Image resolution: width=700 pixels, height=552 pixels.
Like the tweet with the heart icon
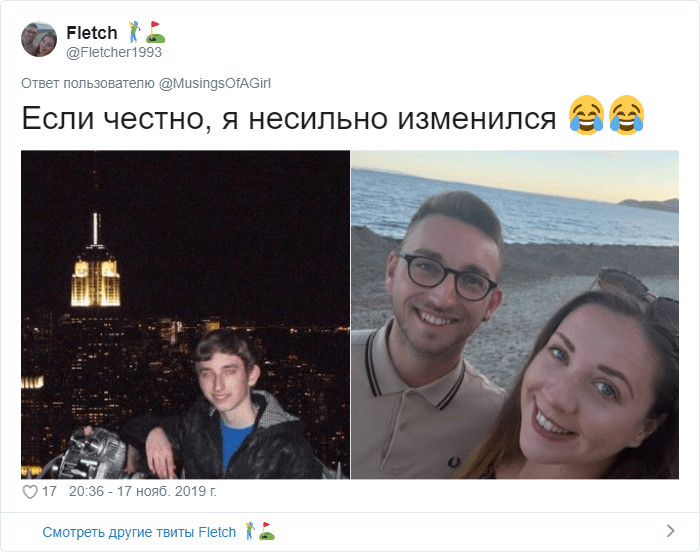tap(30, 492)
